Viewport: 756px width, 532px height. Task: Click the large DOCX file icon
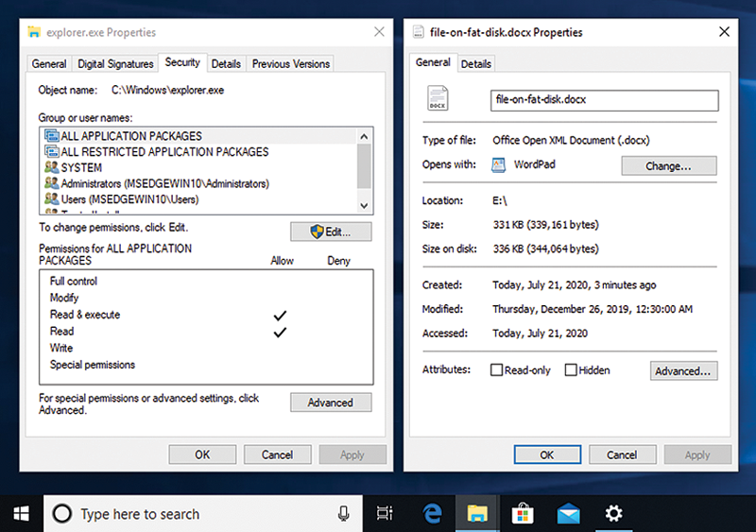point(438,98)
